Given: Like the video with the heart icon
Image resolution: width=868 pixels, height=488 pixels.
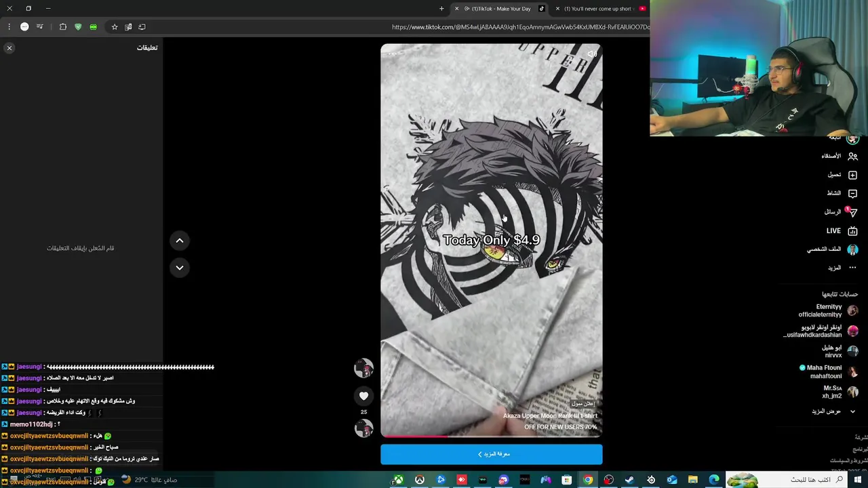Looking at the screenshot, I should [x=363, y=396].
